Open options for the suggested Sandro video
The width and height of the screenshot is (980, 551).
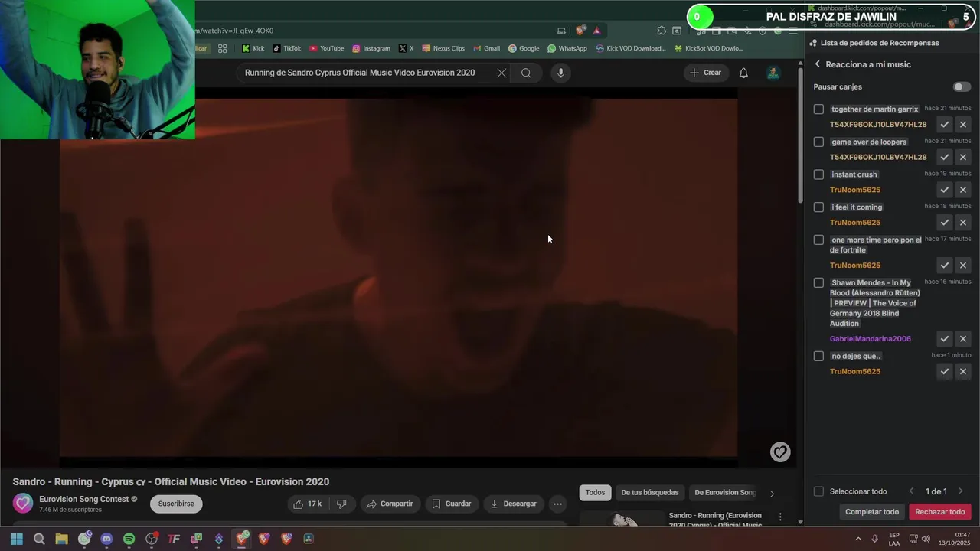(x=780, y=517)
